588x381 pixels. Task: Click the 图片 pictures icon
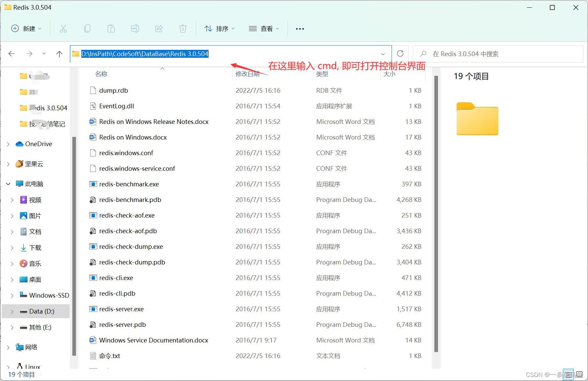[24, 216]
